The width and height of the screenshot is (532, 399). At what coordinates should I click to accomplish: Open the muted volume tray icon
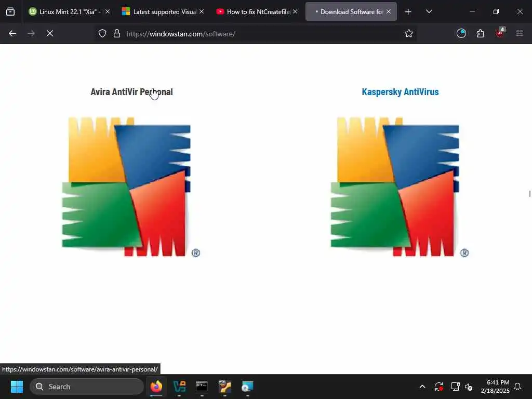[x=469, y=387]
